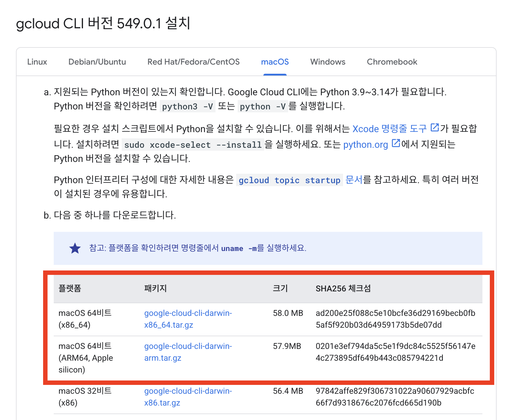Click the python -V code snippet
Viewport: 509px width, 420px height.
(x=263, y=106)
